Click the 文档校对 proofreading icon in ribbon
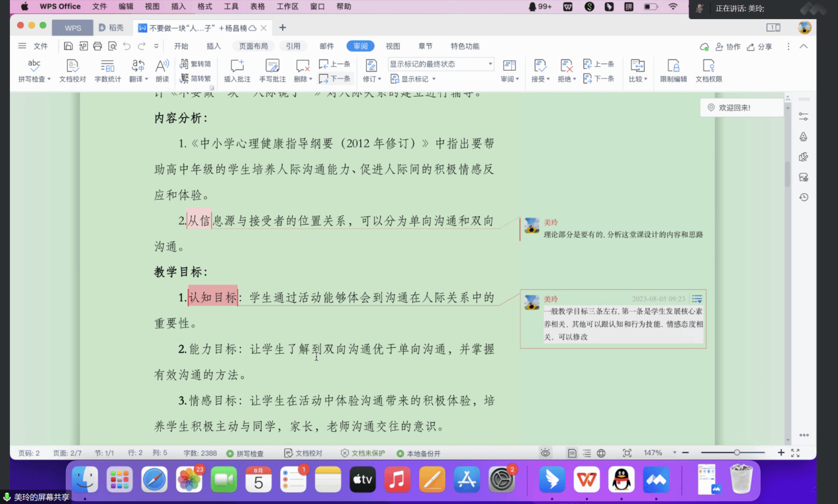Screen dimensions: 838x504 [x=73, y=66]
